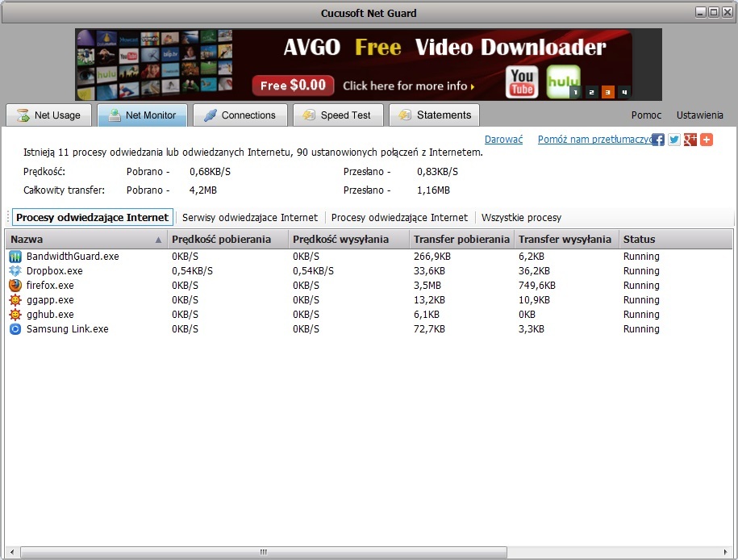738x560 pixels.
Task: Share on Twitter icon
Action: click(x=674, y=140)
